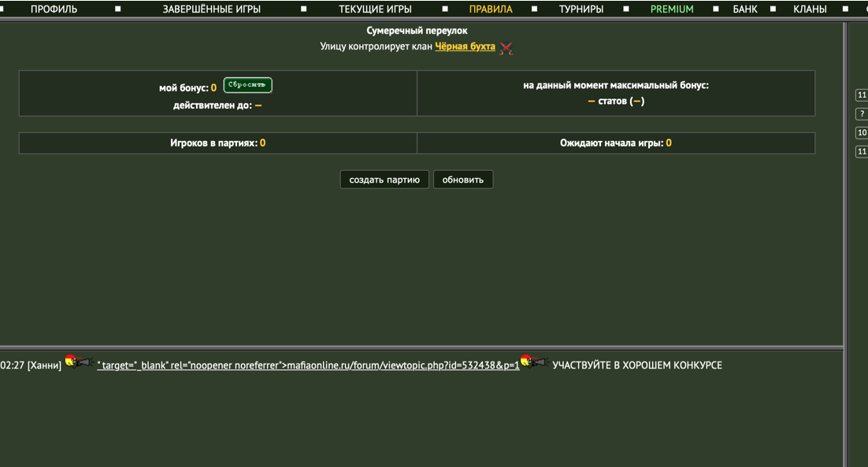868x467 pixels.
Task: Go to ЗАВЕРШЁННЫЕ ИГРЫ in the top menu
Action: click(211, 9)
